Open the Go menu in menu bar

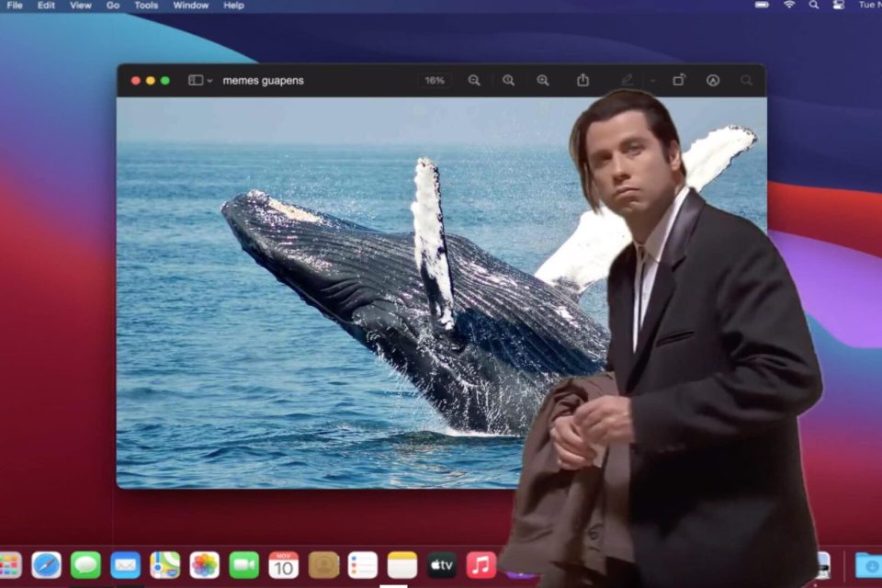113,6
